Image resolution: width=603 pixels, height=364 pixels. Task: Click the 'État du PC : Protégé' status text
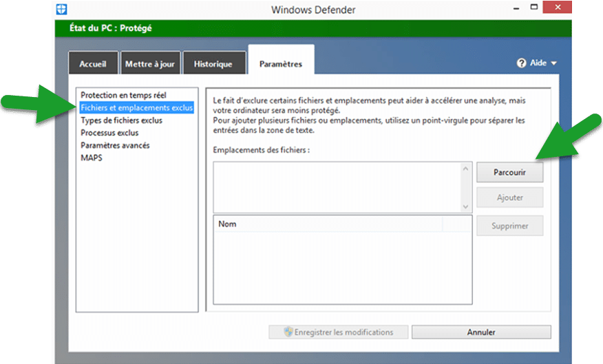coord(110,28)
